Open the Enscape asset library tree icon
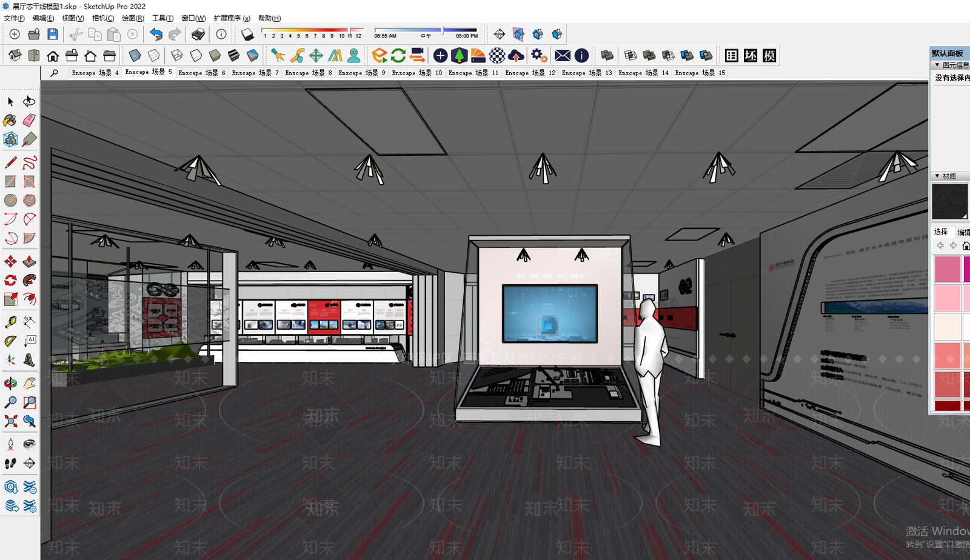This screenshot has width=970, height=560. (460, 56)
